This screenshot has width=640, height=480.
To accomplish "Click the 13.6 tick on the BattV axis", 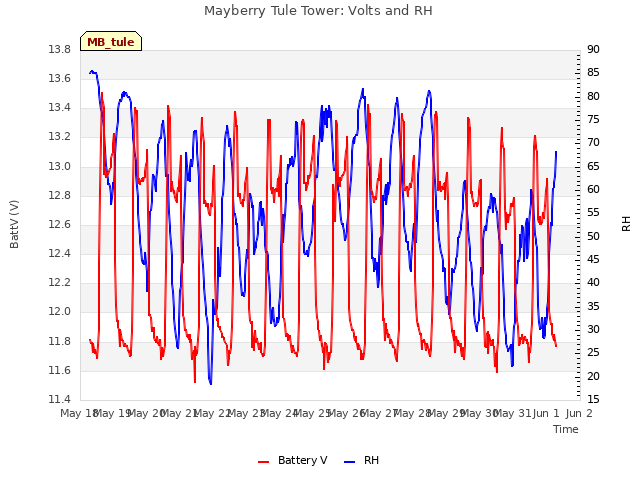I will [x=60, y=78].
